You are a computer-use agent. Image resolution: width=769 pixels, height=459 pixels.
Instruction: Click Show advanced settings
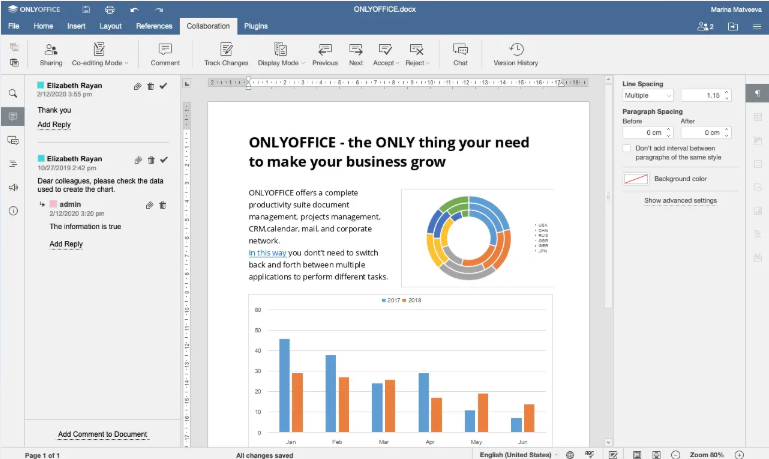coord(680,201)
